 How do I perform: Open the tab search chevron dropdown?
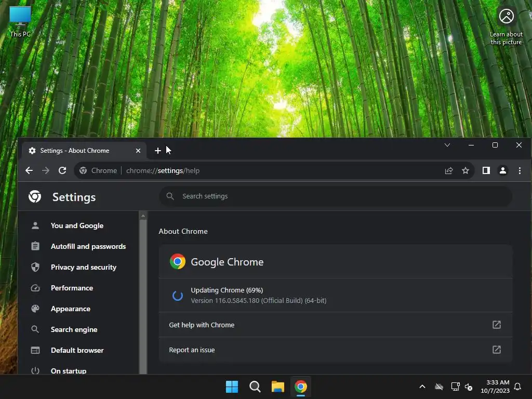pos(447,145)
